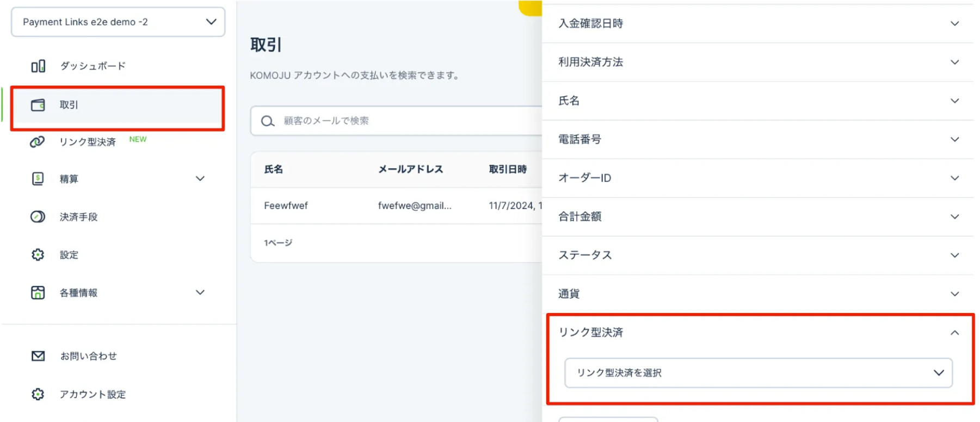Viewport: 980px width, 422px height.
Task: Click the Dashboard bar chart icon
Action: (38, 66)
